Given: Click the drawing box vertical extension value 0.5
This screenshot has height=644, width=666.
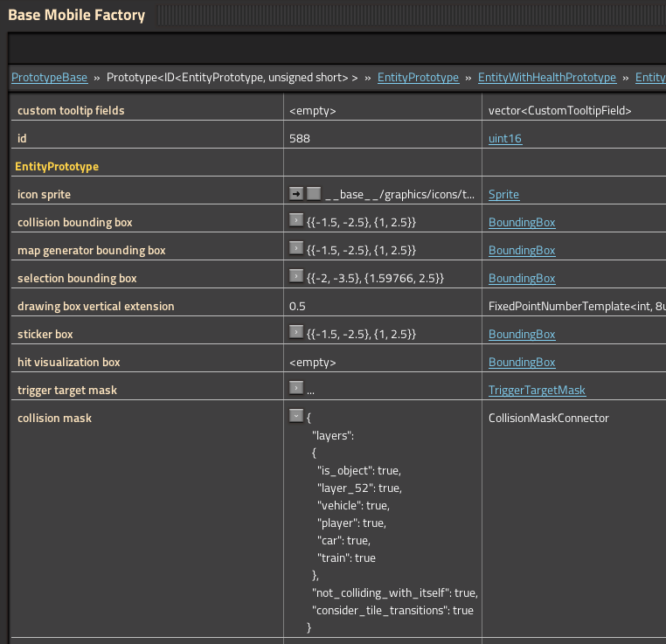Looking at the screenshot, I should click(297, 306).
